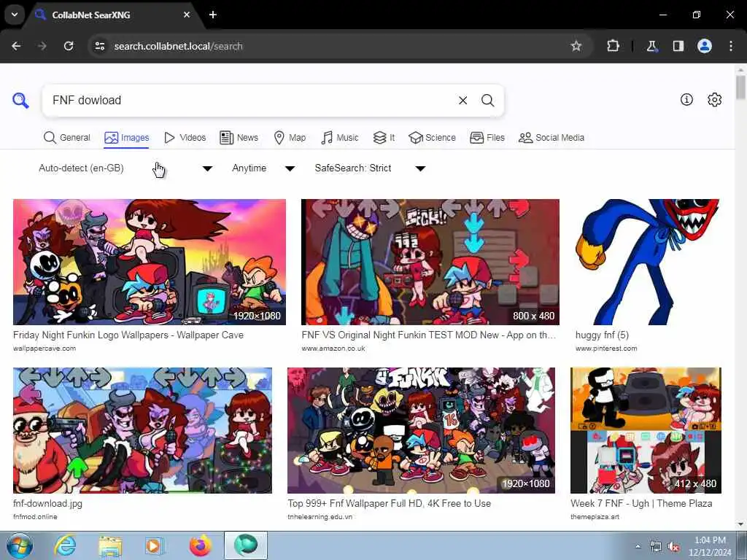Image resolution: width=747 pixels, height=560 pixels.
Task: Switch to General search category
Action: click(x=66, y=138)
